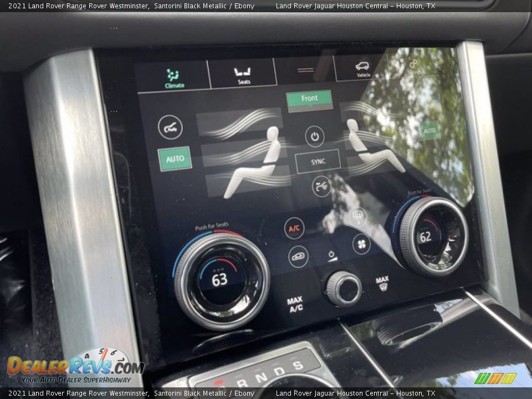Activate MAX windshield defrost

[x=382, y=283]
